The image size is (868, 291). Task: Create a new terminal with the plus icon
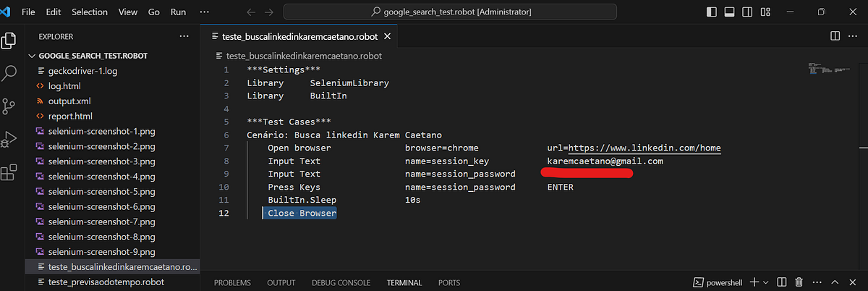[x=754, y=282]
